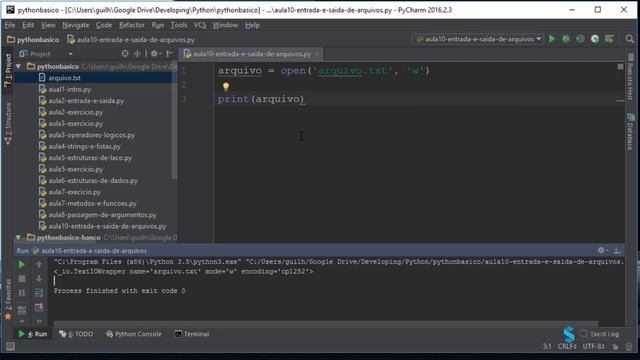Select aula2-entrada-e-saida.py file
Screen dimensions: 640x360
point(86,100)
